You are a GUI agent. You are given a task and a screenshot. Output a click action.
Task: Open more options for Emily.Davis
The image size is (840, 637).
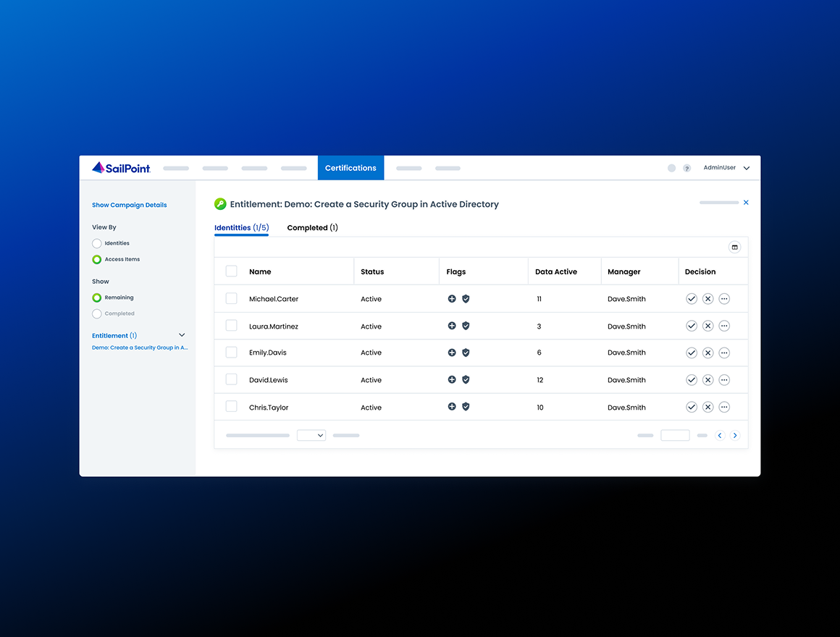[724, 353]
